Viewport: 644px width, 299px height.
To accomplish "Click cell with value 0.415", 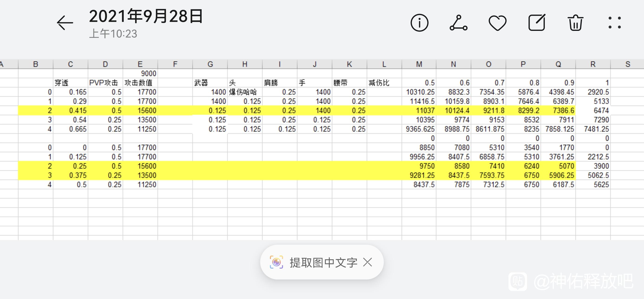I will point(70,110).
